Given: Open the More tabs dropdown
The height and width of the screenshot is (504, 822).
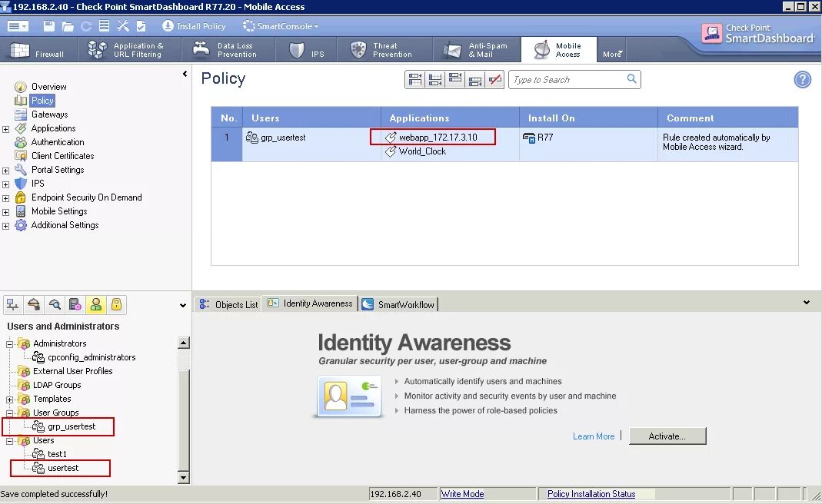Looking at the screenshot, I should point(612,54).
